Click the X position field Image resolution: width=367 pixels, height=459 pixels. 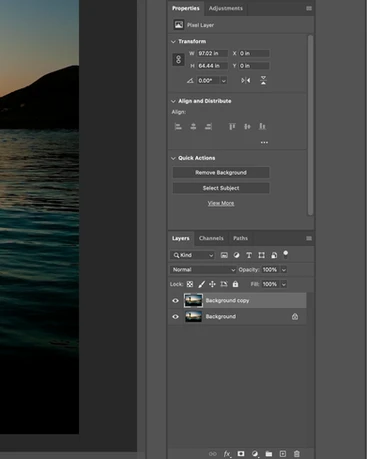coord(254,53)
